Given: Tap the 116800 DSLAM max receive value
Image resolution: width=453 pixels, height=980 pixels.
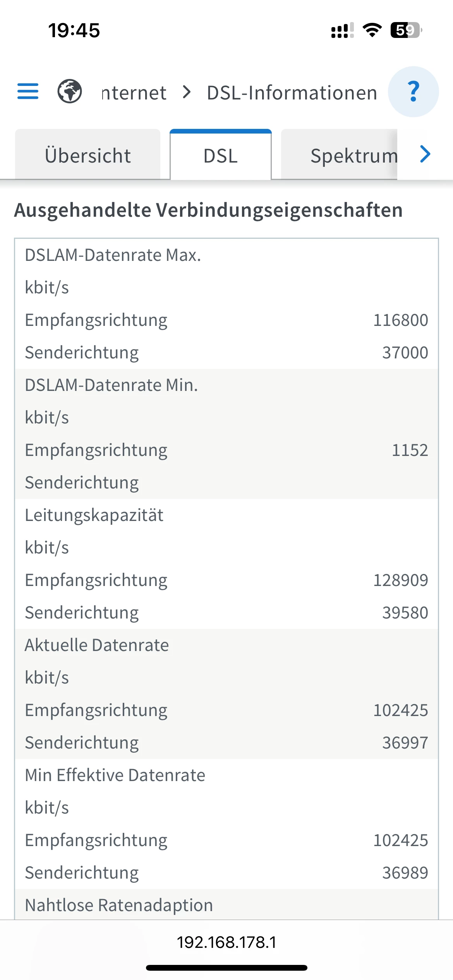Looking at the screenshot, I should tap(400, 320).
